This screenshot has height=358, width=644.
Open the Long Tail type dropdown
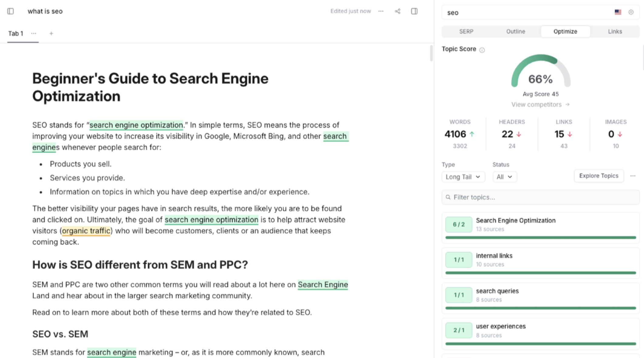[x=463, y=177]
